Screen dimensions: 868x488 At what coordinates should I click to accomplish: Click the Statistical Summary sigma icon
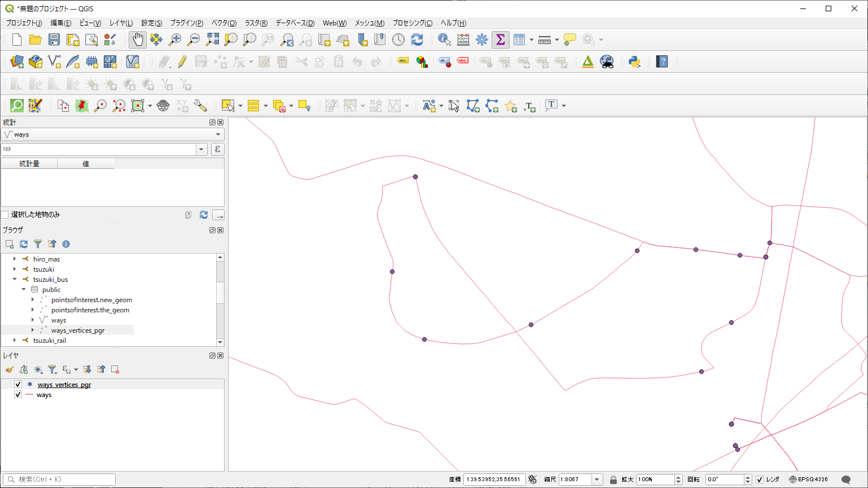[500, 40]
